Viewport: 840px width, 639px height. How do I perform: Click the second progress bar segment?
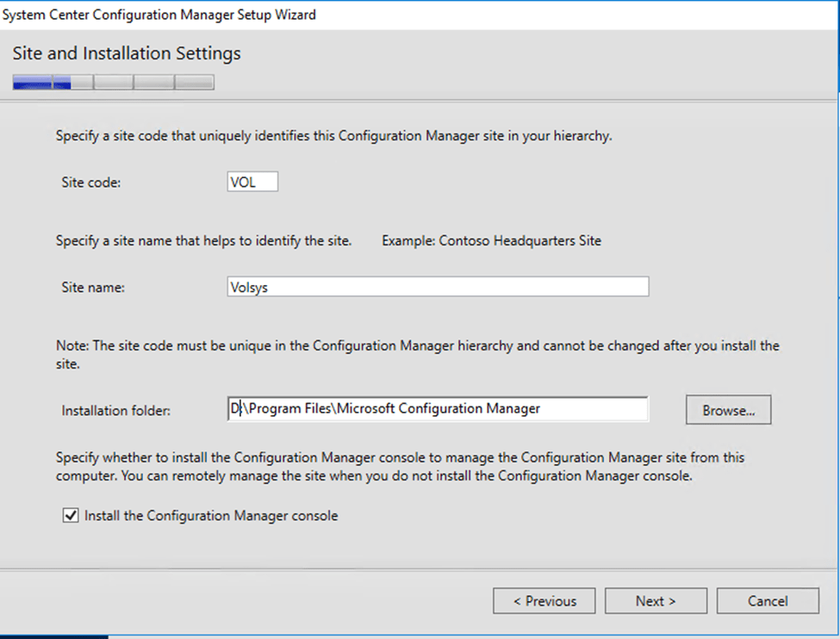tap(72, 84)
